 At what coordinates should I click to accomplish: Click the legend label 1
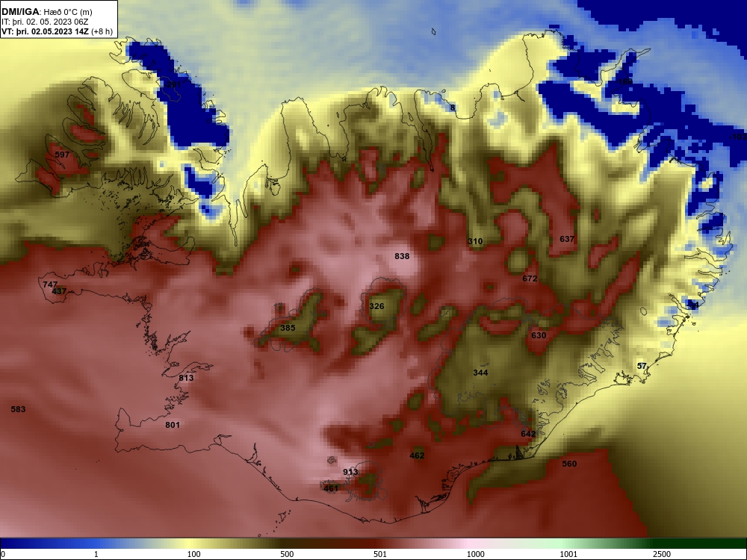click(96, 554)
